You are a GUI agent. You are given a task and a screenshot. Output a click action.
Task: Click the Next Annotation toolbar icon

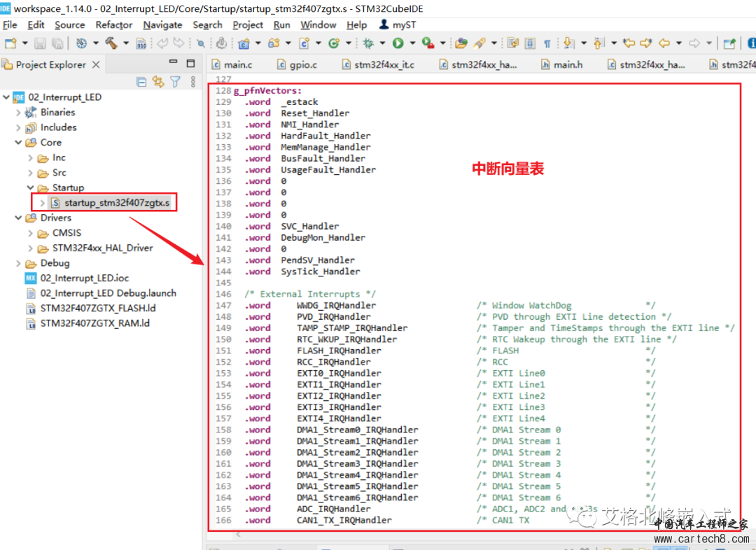coord(568,43)
